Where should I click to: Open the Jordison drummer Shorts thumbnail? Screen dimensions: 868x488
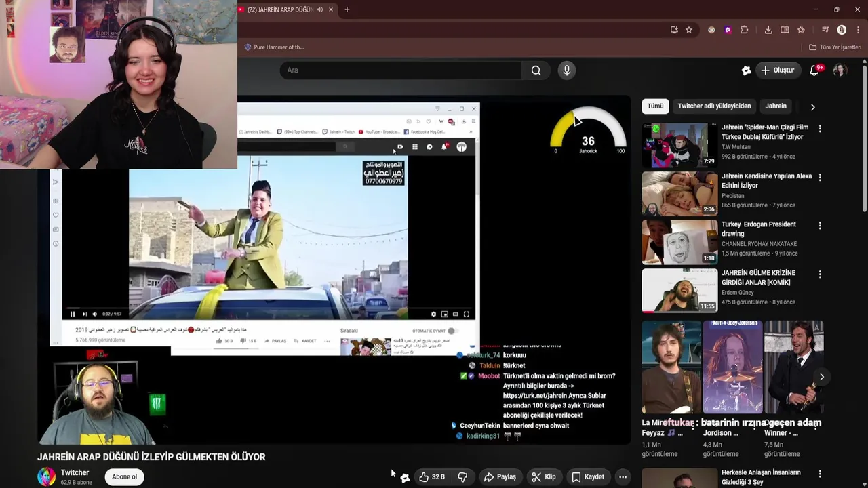[732, 367]
